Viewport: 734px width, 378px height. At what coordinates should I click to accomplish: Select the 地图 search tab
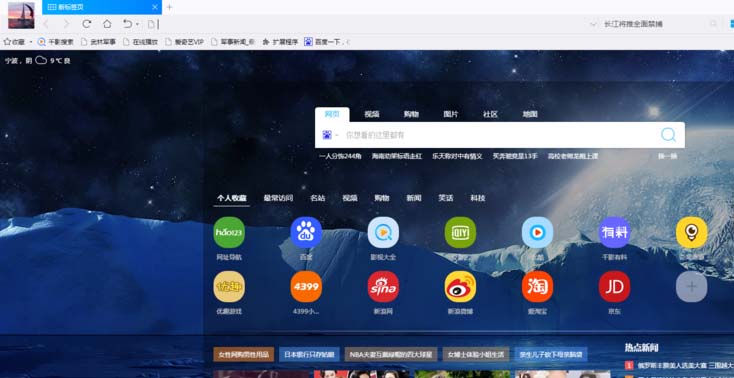530,114
